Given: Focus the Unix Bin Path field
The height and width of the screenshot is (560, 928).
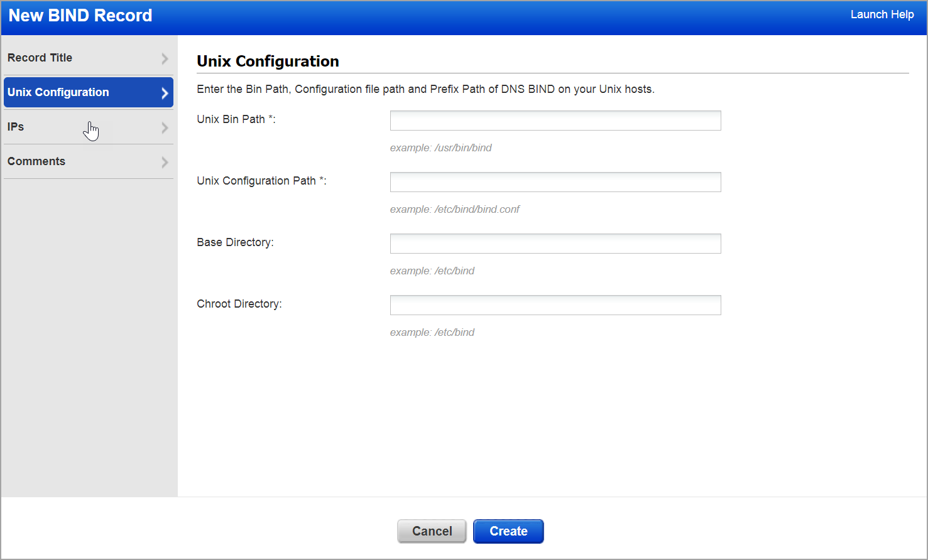Looking at the screenshot, I should click(x=555, y=121).
